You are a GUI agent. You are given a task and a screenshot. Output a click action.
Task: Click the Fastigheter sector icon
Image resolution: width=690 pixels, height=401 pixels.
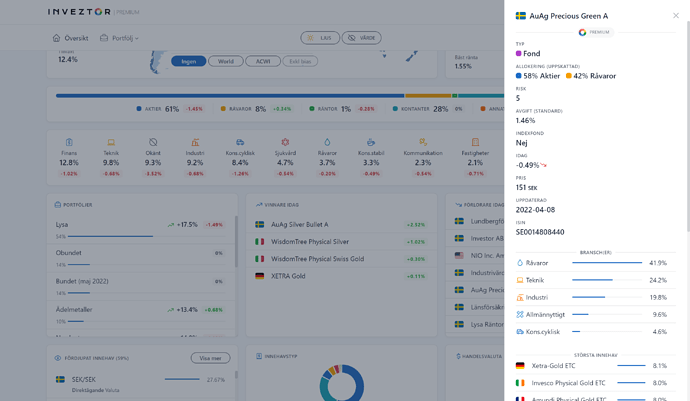point(475,142)
